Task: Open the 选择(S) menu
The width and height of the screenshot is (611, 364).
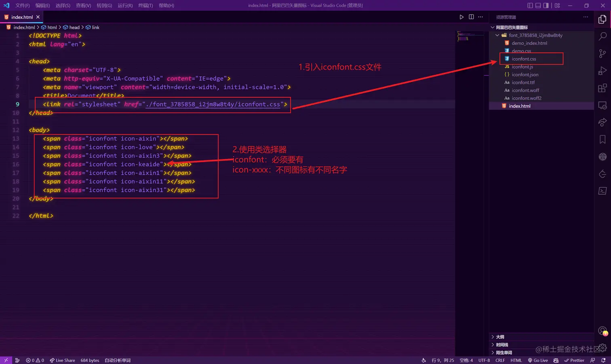Action: pos(63,5)
